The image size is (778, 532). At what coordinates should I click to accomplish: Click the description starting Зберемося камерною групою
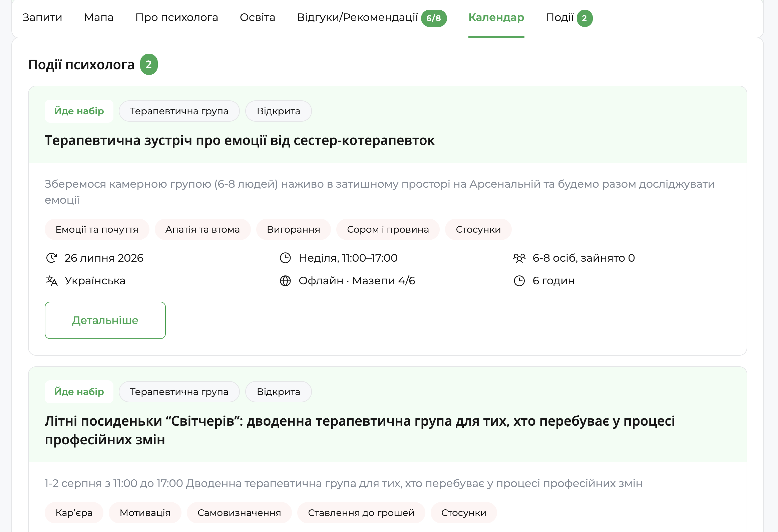pos(380,192)
